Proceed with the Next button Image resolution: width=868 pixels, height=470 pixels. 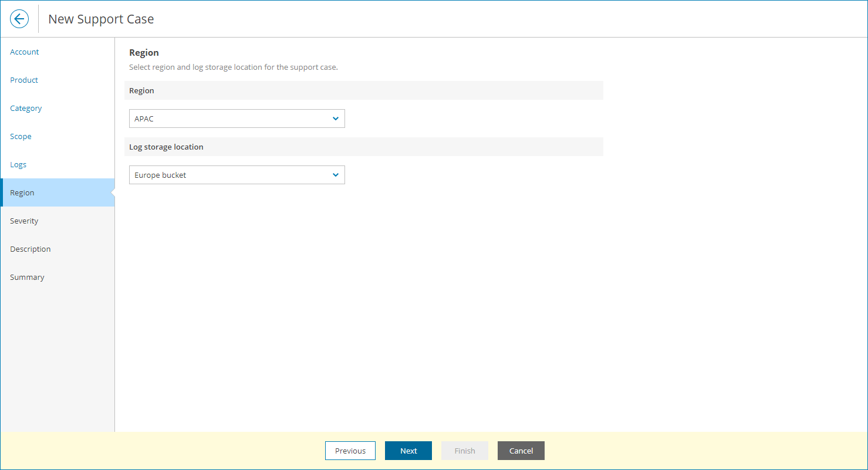(x=408, y=451)
